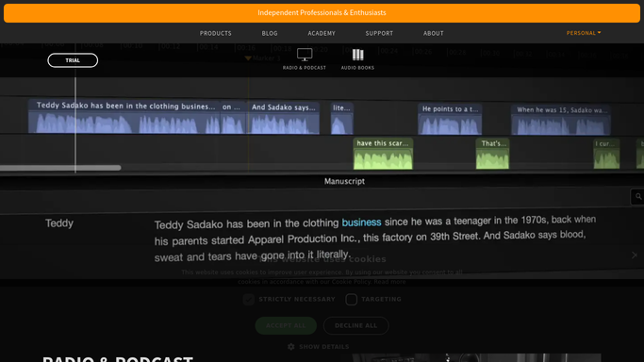Viewport: 644px width, 362px height.
Task: Toggle the Strictly Necessary checkbox
Action: point(249,299)
